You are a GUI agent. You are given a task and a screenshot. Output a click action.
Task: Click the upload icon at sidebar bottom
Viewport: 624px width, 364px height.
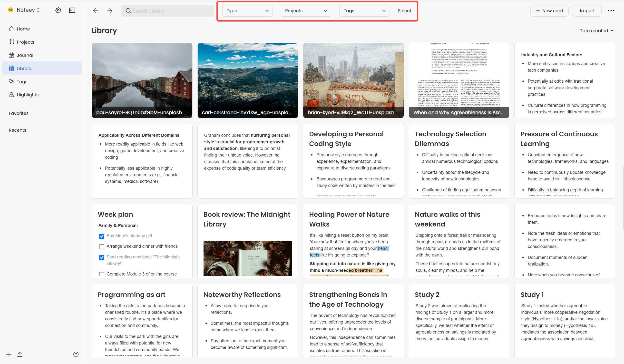20,354
